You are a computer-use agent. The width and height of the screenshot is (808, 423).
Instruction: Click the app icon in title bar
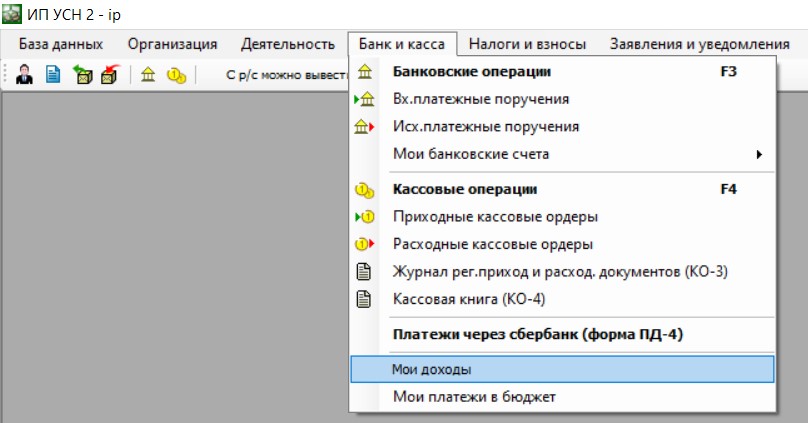(12, 14)
